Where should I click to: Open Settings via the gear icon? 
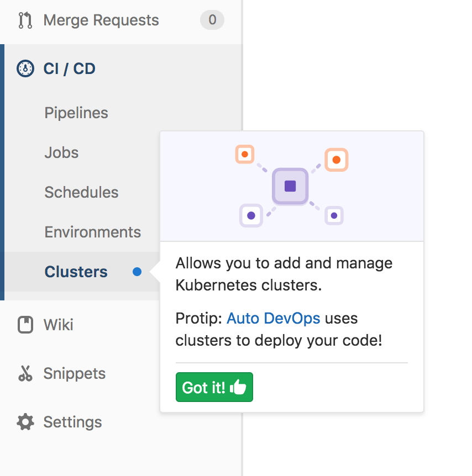pyautogui.click(x=25, y=422)
